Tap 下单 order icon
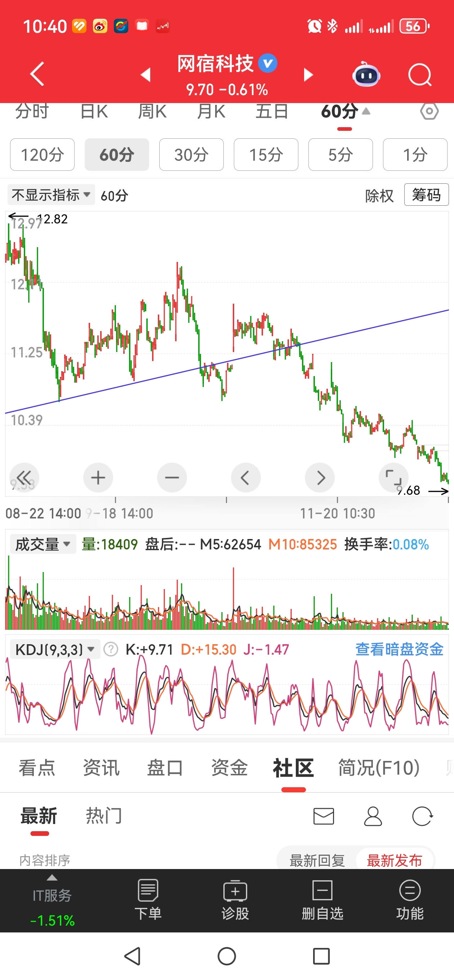Viewport: 454px width, 980px height. (x=148, y=900)
